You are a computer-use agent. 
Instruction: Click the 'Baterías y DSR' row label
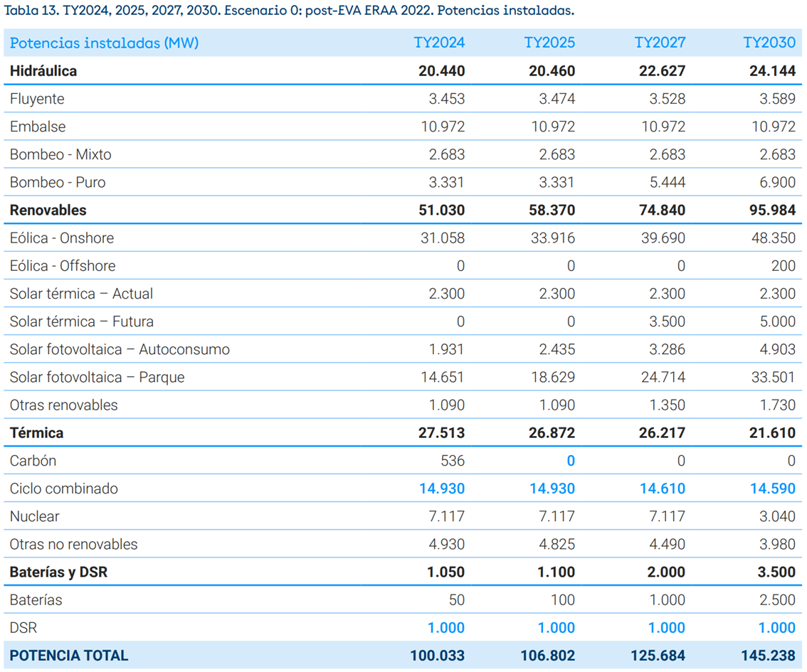pos(58,572)
